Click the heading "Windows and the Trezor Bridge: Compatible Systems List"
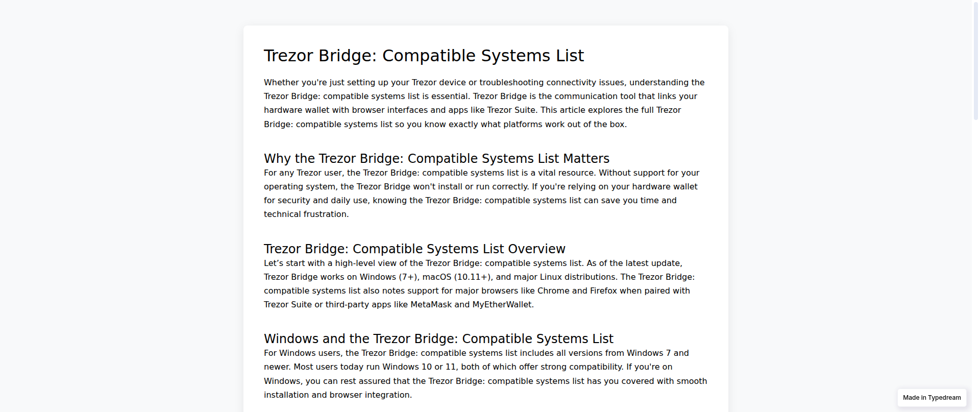Viewport: 980px width, 412px height. click(x=438, y=338)
